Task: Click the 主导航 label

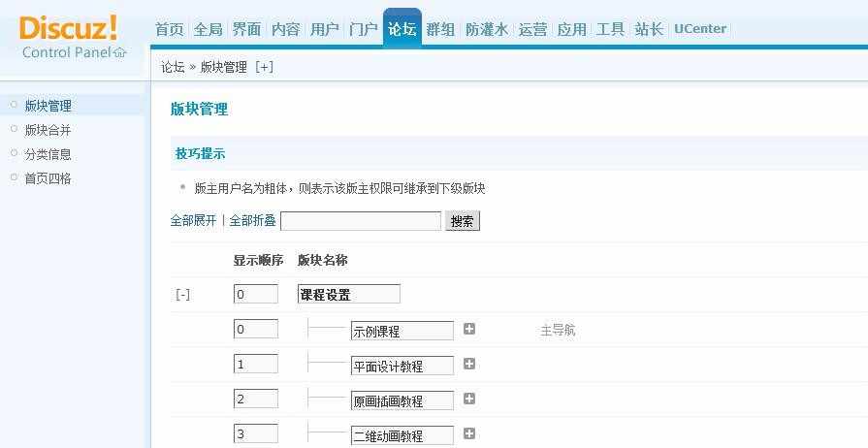Action: [x=558, y=332]
